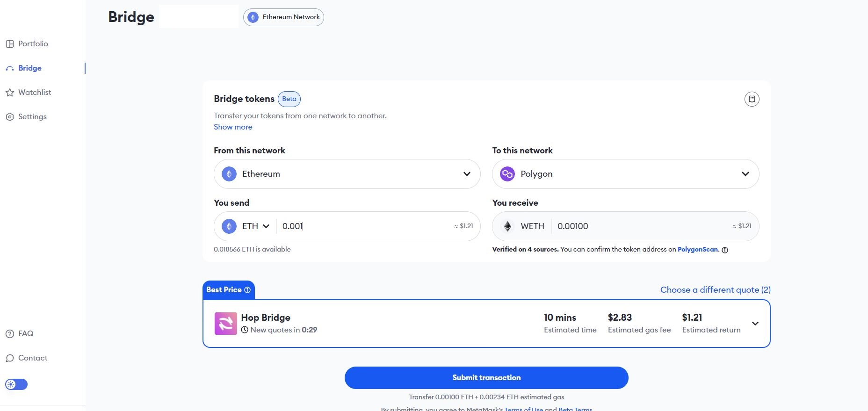Click the Settings gear icon

(x=10, y=117)
